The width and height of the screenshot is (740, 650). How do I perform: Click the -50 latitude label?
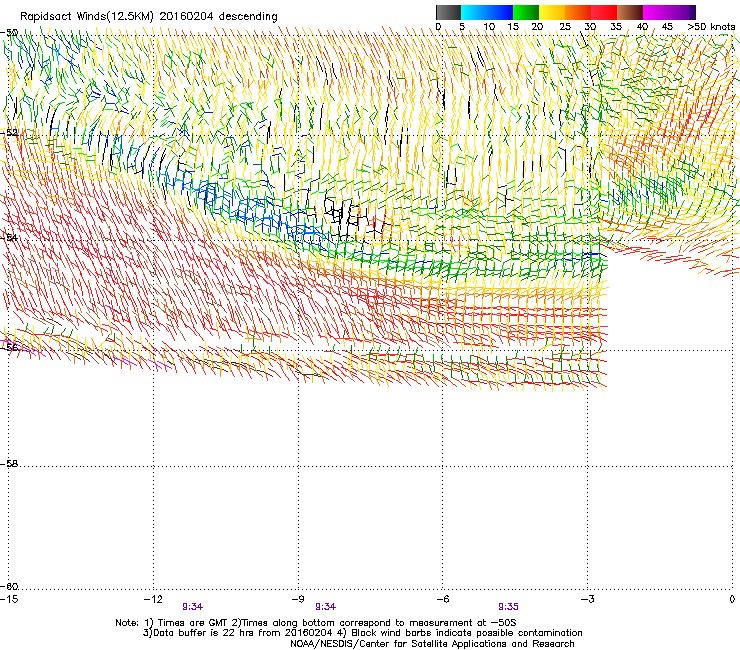pos(9,33)
